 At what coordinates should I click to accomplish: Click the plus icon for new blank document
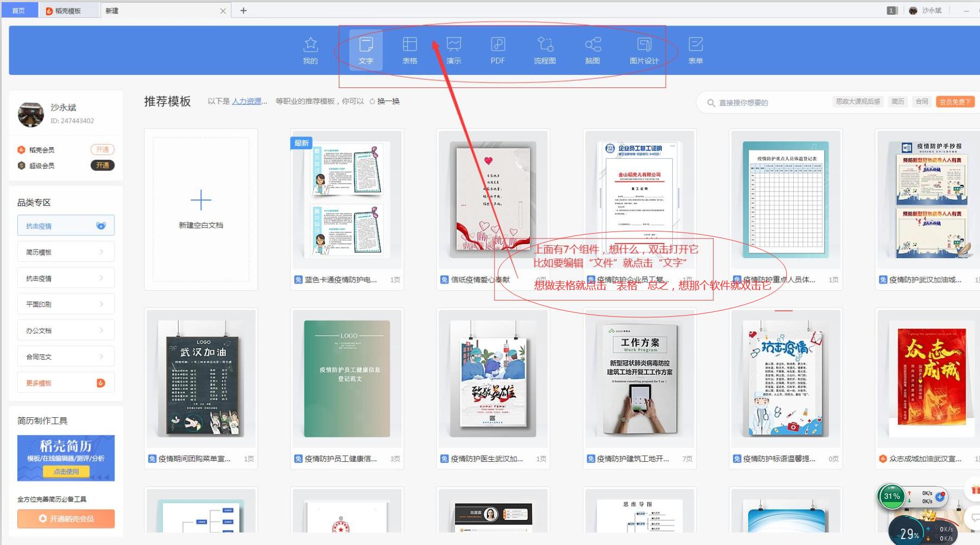[x=201, y=200]
